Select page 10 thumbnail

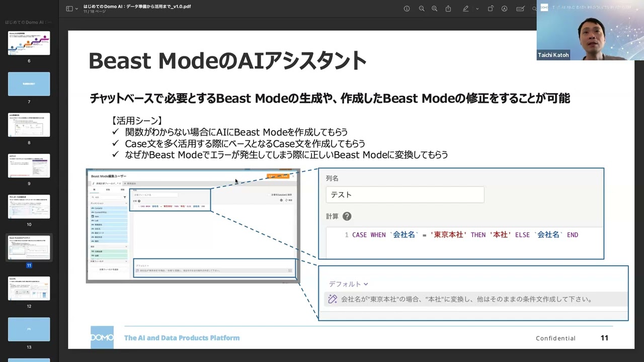[x=29, y=207]
